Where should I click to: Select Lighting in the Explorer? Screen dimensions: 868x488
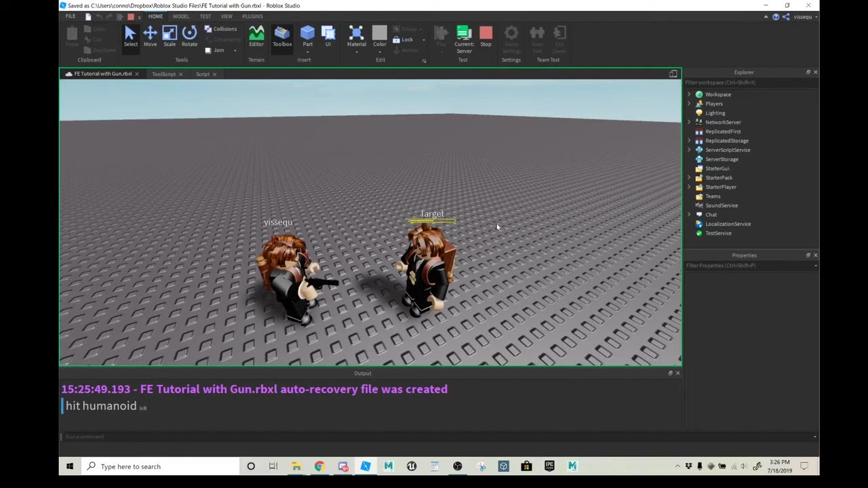click(x=715, y=113)
